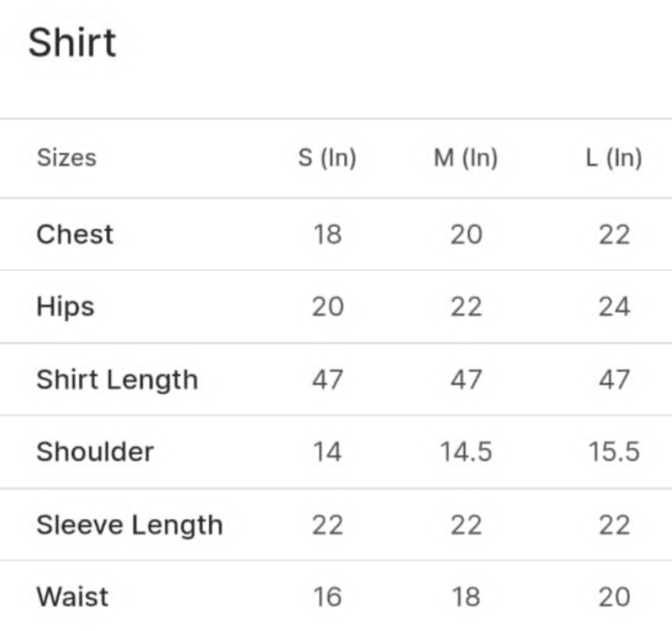Viewport: 672px width, 631px height.
Task: Select the large Shoulder value 15.5
Action: coord(614,452)
